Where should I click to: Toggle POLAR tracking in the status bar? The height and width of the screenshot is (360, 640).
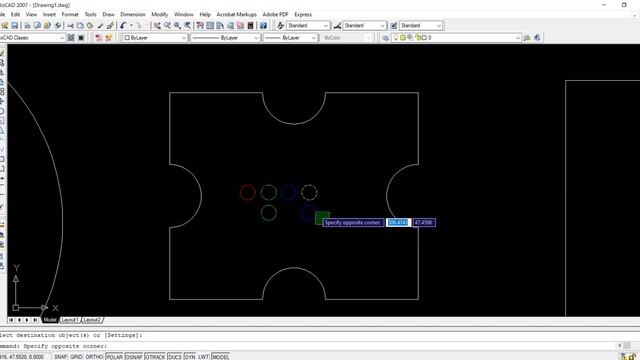pyautogui.click(x=114, y=357)
